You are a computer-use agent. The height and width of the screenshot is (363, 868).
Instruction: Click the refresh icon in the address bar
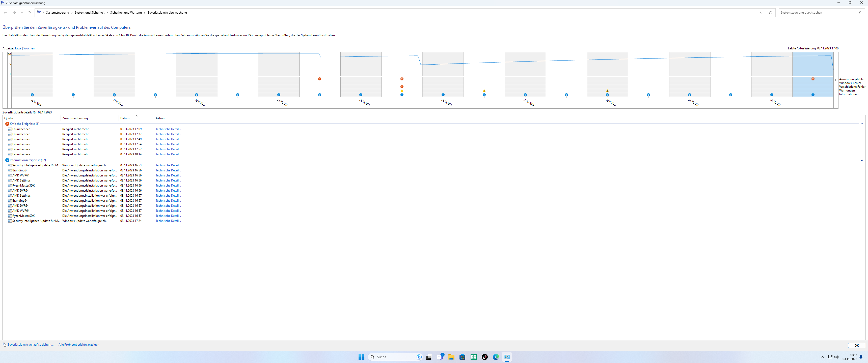tap(770, 13)
